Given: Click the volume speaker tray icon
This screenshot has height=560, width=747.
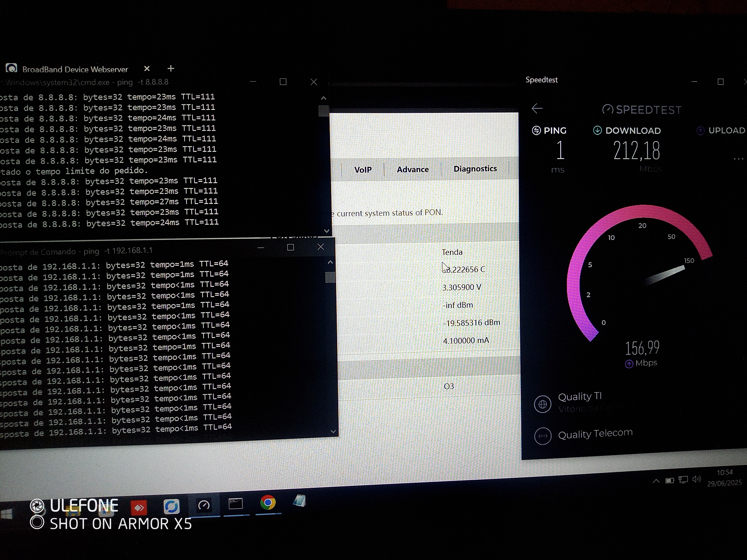Looking at the screenshot, I should pyautogui.click(x=696, y=479).
